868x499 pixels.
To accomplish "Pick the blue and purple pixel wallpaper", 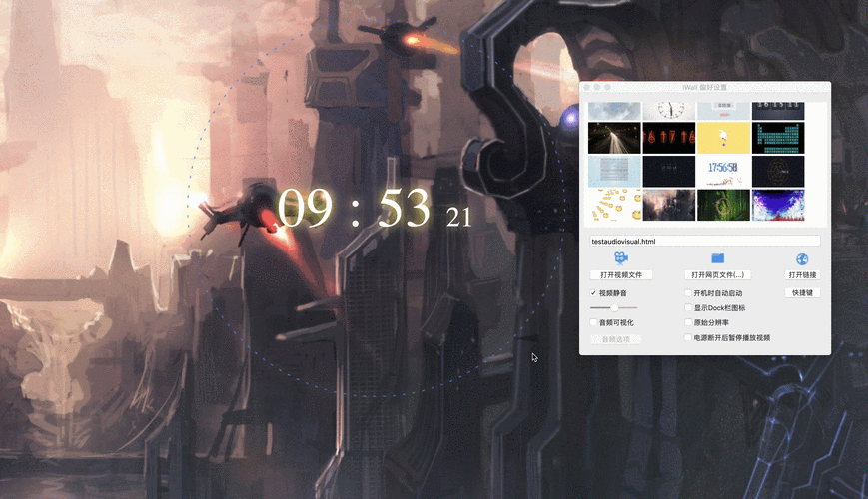I will (778, 205).
